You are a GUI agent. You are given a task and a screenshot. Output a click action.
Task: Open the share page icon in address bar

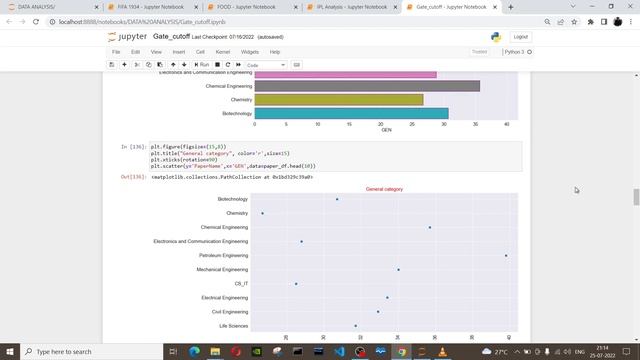coord(561,22)
